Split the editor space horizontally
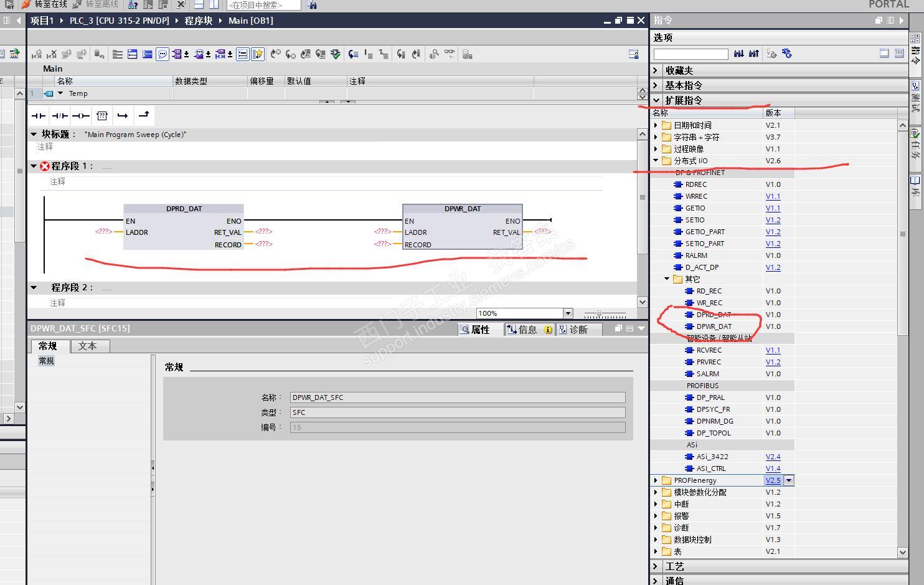This screenshot has height=585, width=924. click(199, 4)
